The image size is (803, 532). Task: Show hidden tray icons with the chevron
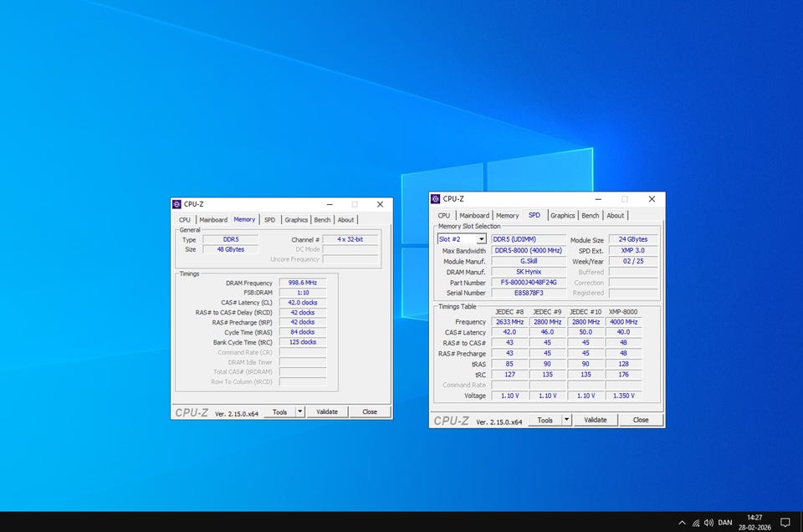(682, 523)
